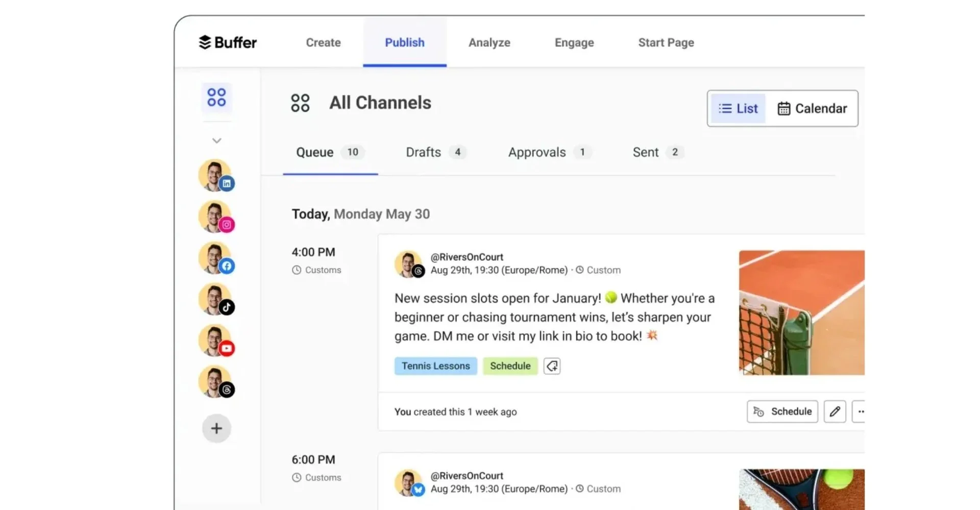This screenshot has width=980, height=510.
Task: Click the Tennis Lessons tag
Action: pos(435,366)
